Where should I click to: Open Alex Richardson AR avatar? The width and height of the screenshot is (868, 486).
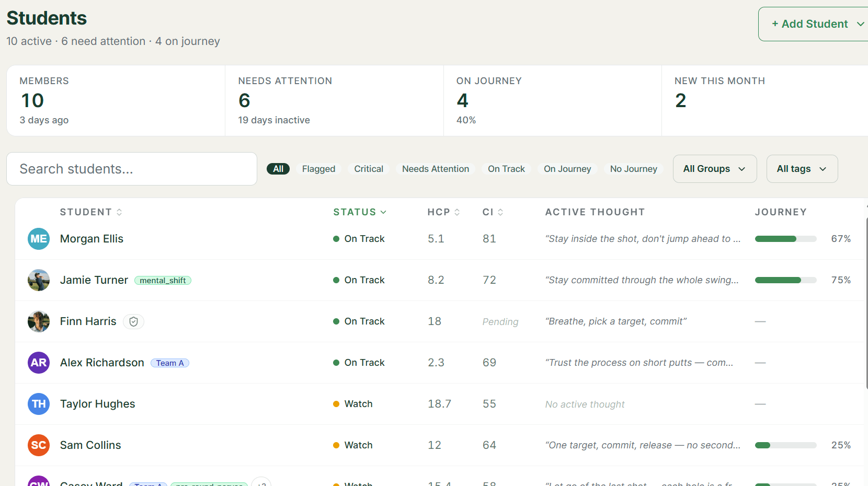pos(39,363)
